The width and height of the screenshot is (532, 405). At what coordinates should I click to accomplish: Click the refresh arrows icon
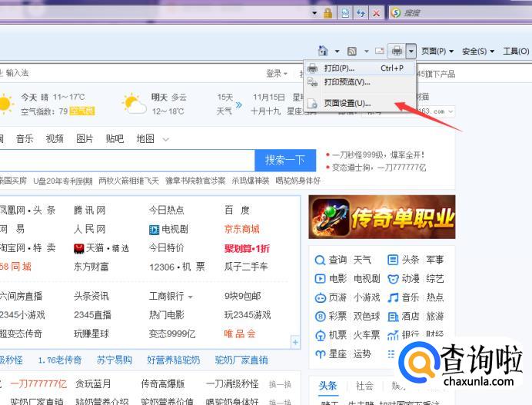(361, 13)
